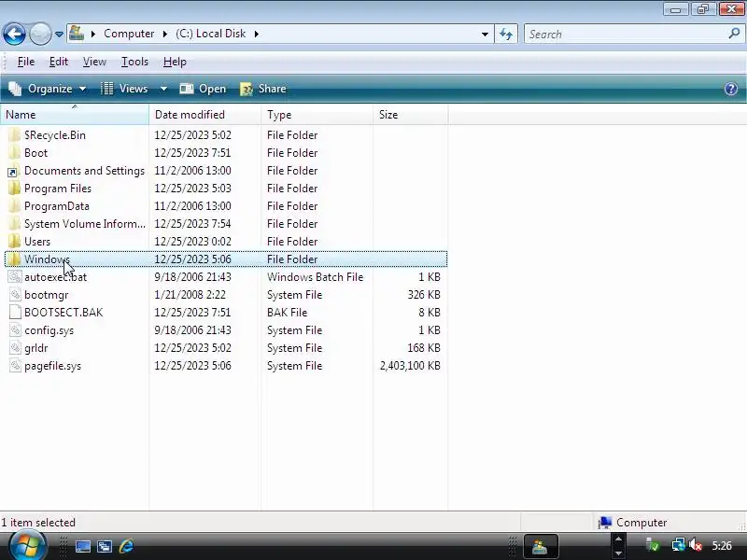Screen dimensions: 747x560
Task: Expand the arrow after (C:) Local Disk
Action: coord(256,34)
